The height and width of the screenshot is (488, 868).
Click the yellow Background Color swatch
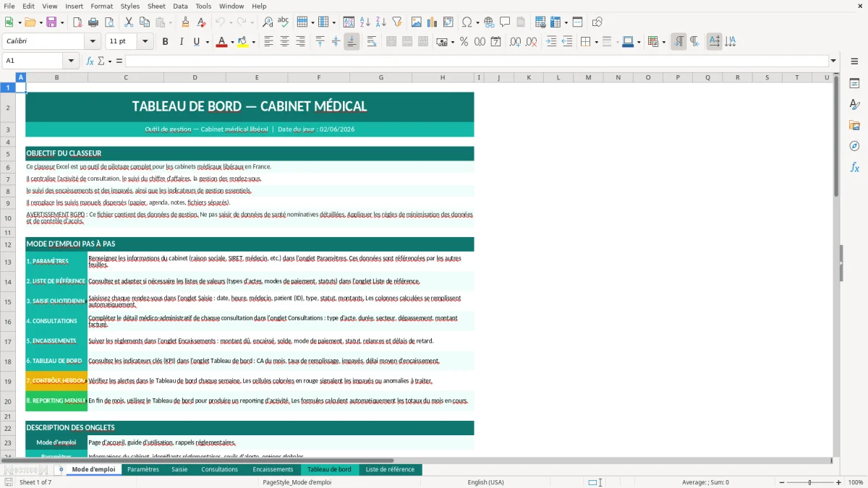pos(242,42)
